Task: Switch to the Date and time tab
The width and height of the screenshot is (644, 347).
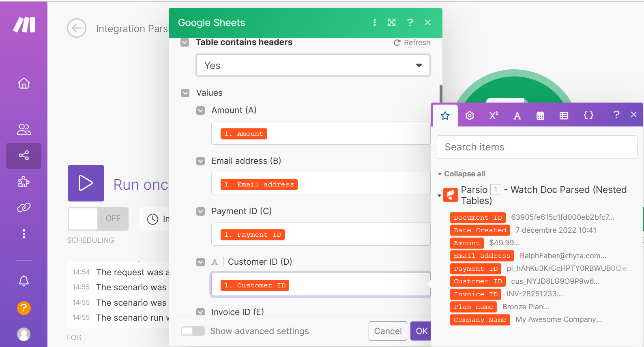Action: click(540, 116)
